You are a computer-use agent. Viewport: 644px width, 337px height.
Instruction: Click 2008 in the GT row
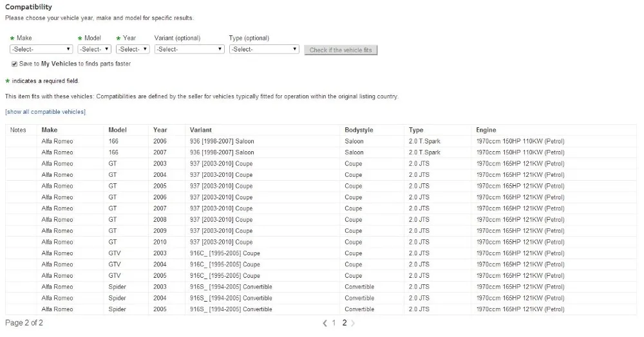[160, 219]
